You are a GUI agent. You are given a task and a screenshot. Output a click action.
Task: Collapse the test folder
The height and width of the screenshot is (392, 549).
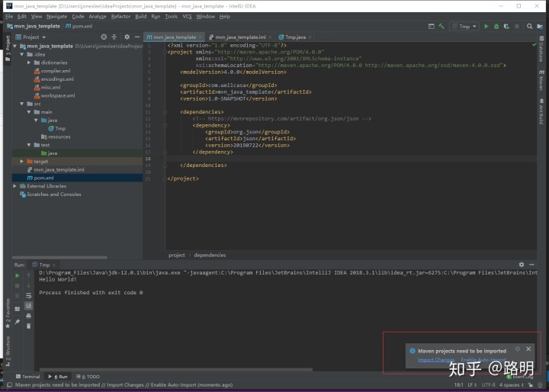tap(29, 145)
